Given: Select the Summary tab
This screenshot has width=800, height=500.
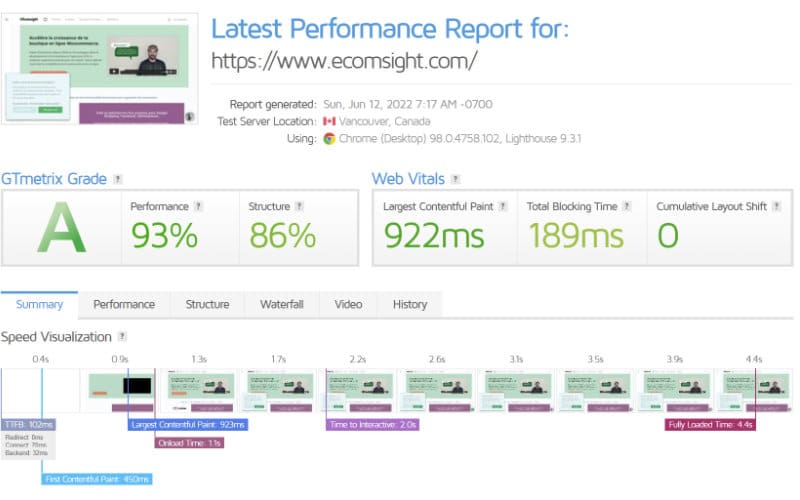Looking at the screenshot, I should pos(39,305).
